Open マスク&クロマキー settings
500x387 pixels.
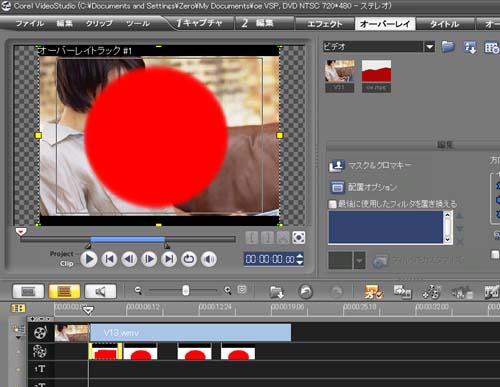tap(370, 165)
